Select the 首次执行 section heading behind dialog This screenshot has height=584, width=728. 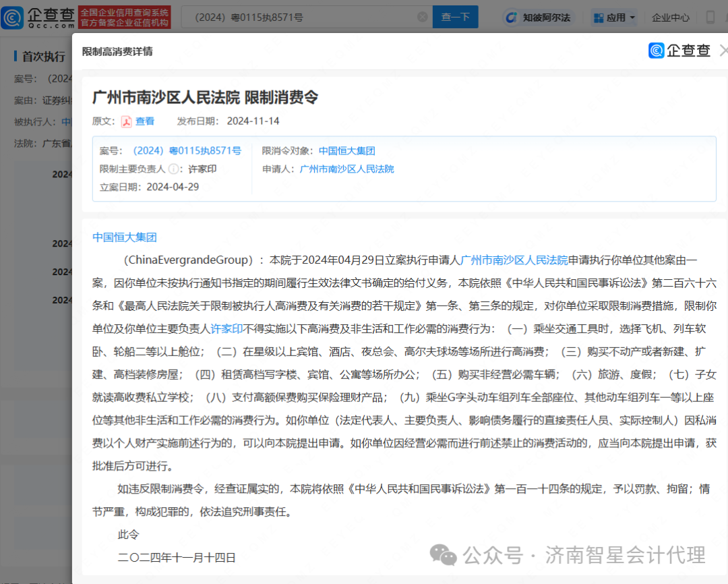coord(44,57)
